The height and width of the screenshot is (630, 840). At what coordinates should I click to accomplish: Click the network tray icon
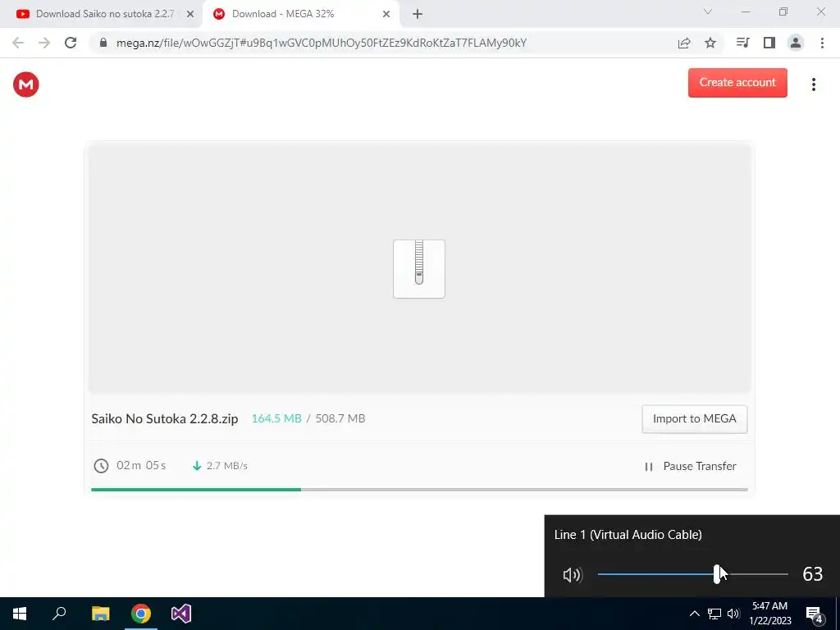click(x=714, y=614)
